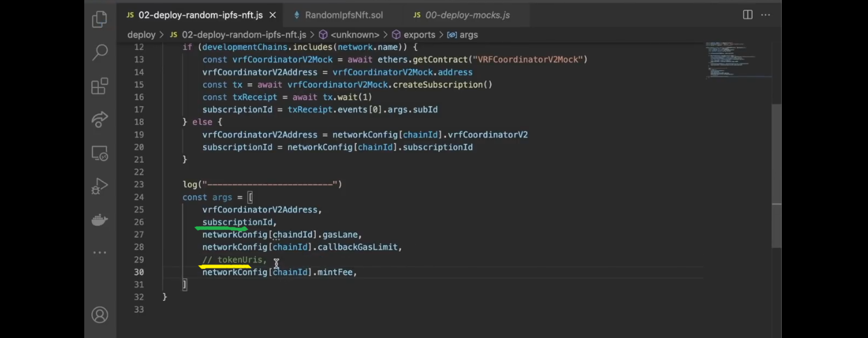The width and height of the screenshot is (868, 338).
Task: Click the minimap code overview
Action: click(737, 60)
